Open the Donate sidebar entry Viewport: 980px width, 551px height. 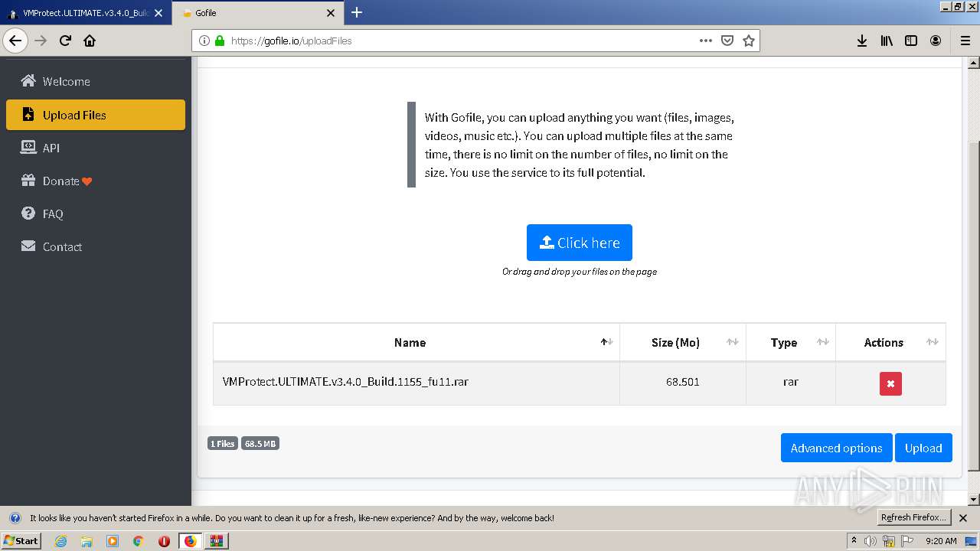point(96,181)
